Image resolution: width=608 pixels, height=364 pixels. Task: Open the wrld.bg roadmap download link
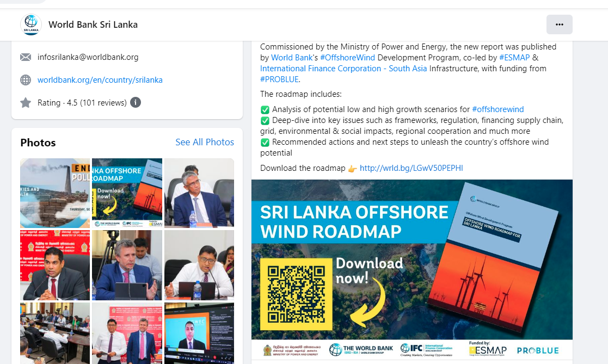411,168
